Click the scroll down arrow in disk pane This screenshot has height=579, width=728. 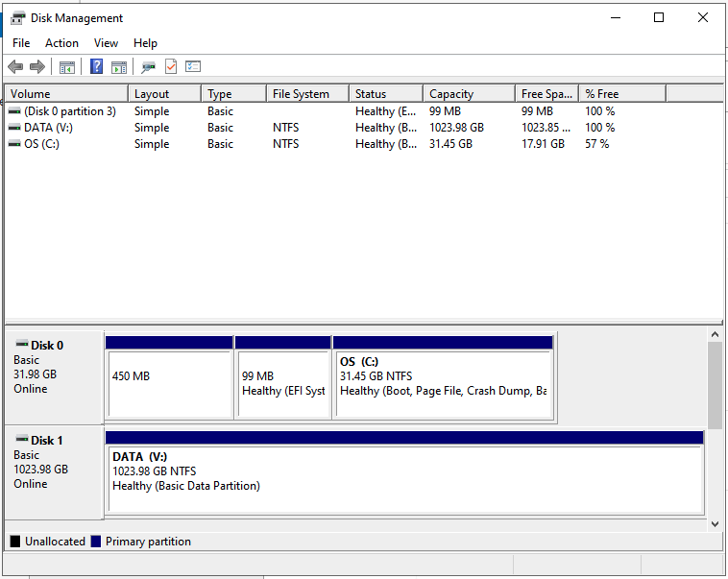pos(715,524)
